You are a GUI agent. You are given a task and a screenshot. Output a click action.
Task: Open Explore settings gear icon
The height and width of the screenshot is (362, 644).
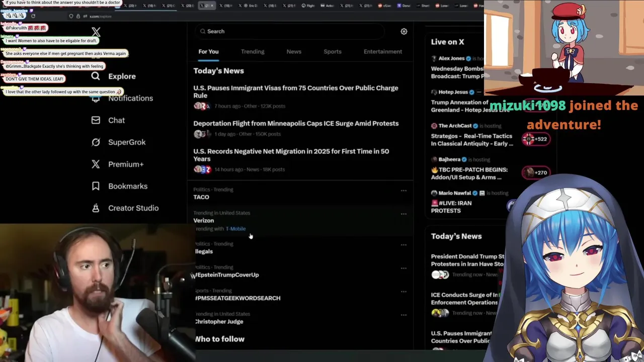404,31
